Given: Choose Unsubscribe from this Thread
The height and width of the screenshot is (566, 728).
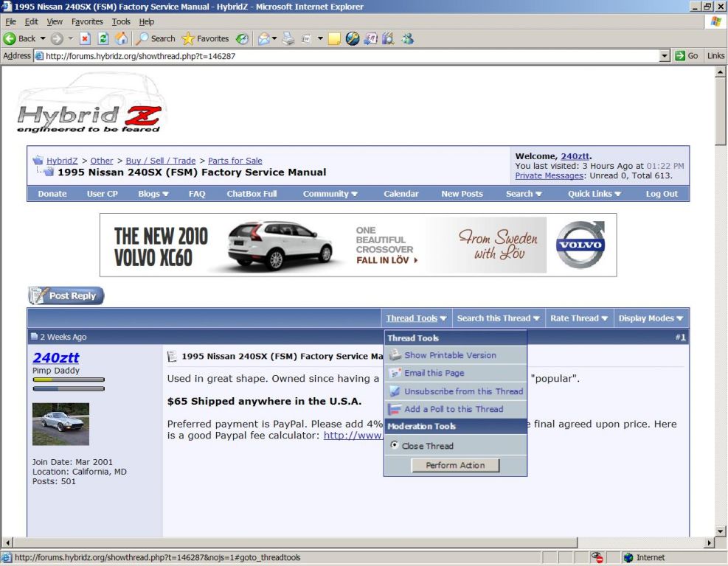Looking at the screenshot, I should 463,391.
